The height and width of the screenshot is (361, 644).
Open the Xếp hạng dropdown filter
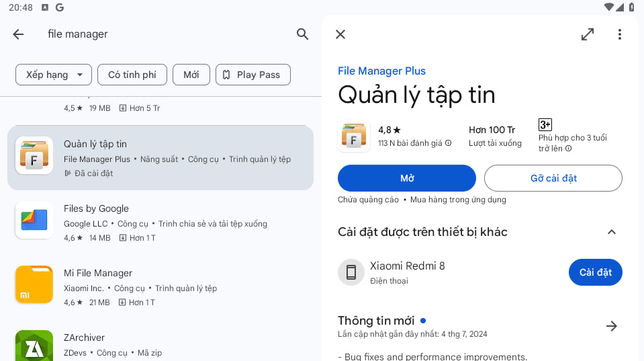(53, 75)
